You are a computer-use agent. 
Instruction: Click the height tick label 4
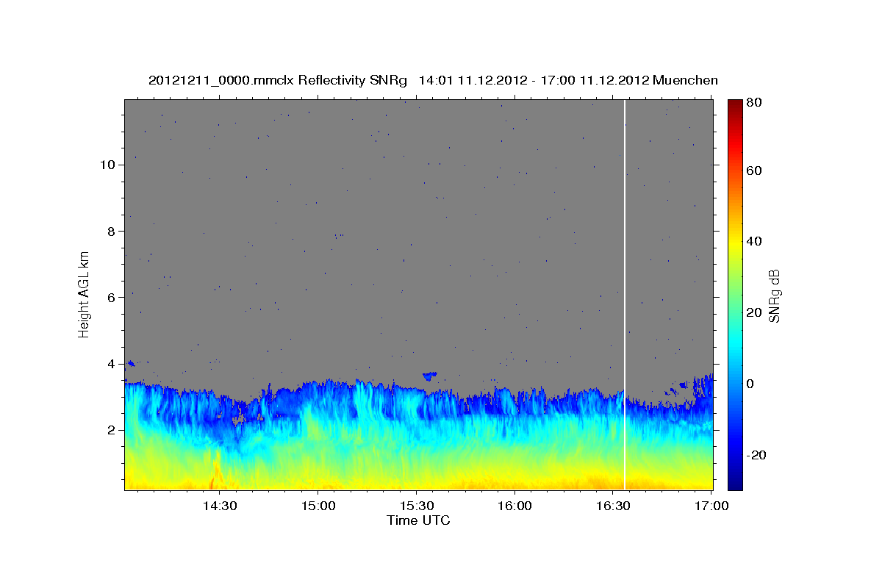click(112, 364)
